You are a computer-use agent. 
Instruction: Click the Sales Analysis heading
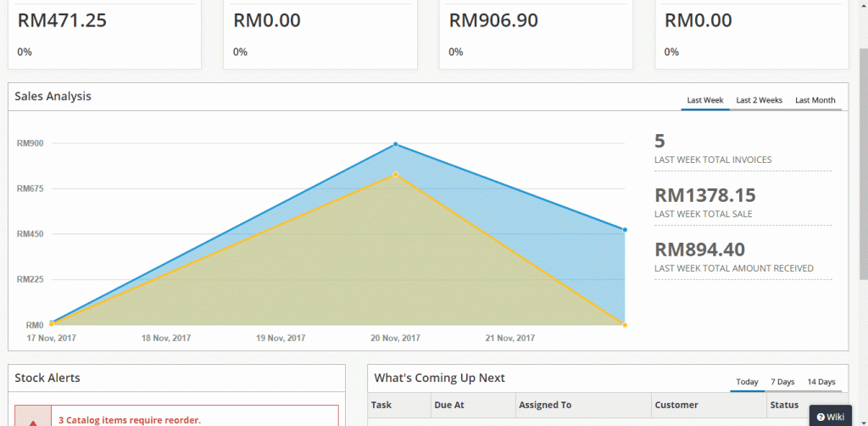click(x=53, y=97)
